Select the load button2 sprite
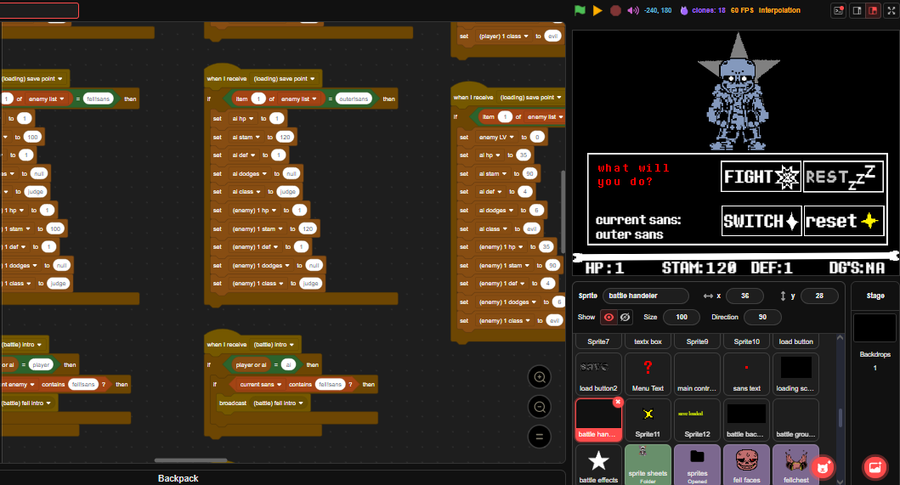Image resolution: width=900 pixels, height=485 pixels. [598, 374]
